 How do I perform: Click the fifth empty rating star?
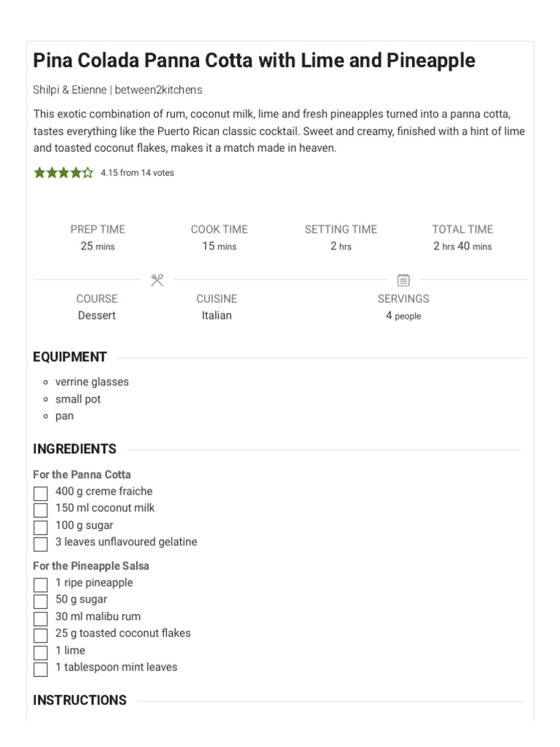click(87, 172)
